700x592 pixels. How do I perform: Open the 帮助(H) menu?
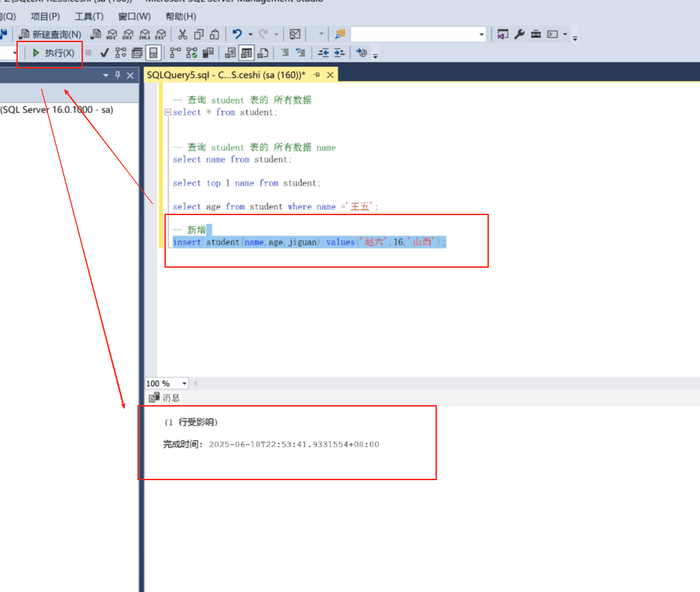[x=181, y=16]
